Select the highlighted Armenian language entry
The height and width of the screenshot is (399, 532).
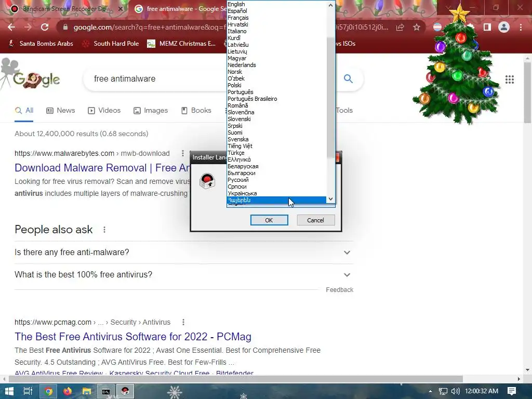coord(277,200)
